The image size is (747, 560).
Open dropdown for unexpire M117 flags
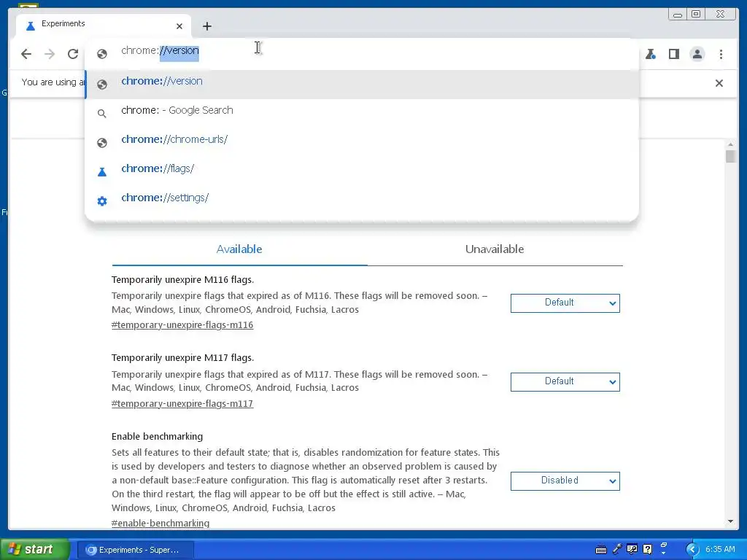565,381
